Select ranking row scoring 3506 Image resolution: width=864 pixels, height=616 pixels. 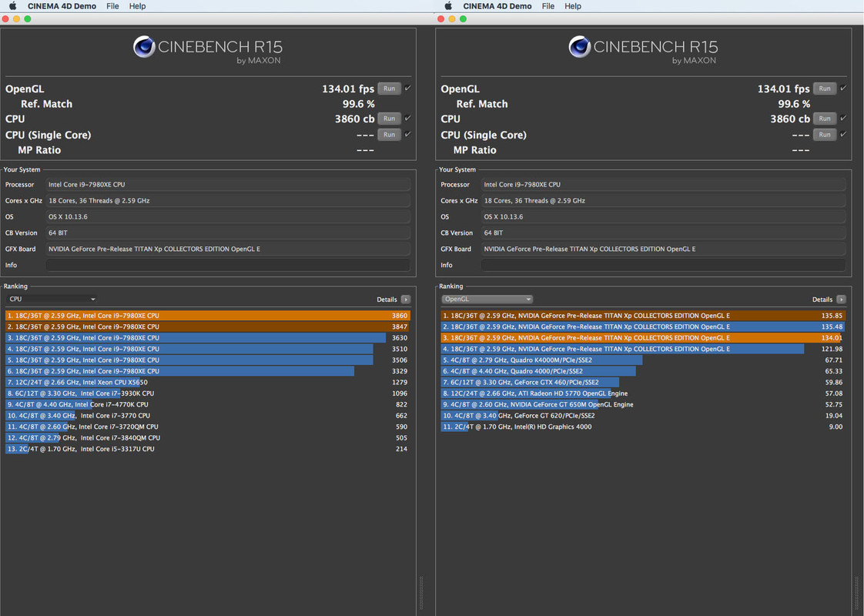point(208,360)
